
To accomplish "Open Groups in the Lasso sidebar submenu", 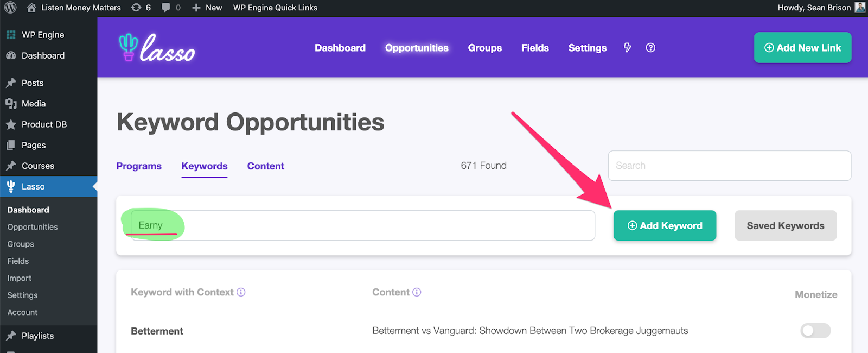I will coord(21,244).
